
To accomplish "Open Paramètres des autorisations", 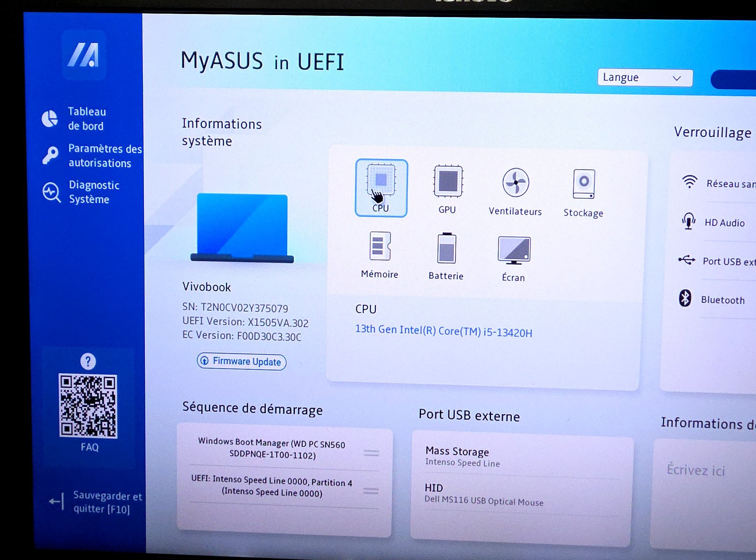I will pyautogui.click(x=105, y=156).
